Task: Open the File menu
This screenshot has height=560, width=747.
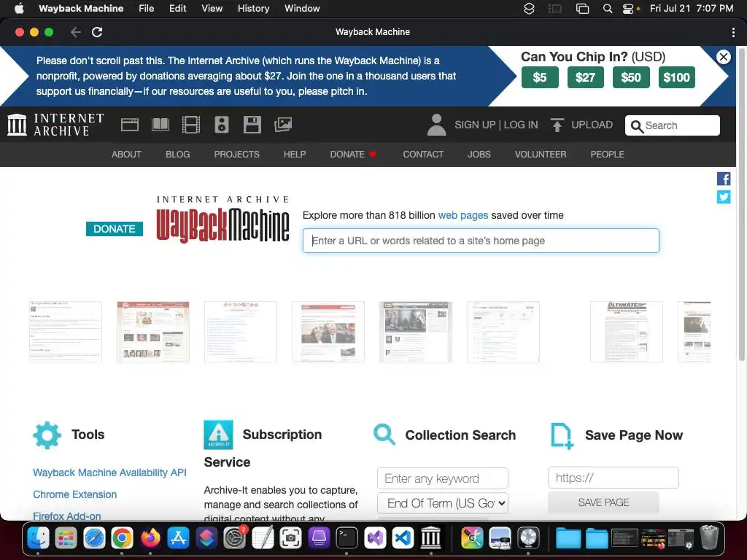Action: coord(146,9)
